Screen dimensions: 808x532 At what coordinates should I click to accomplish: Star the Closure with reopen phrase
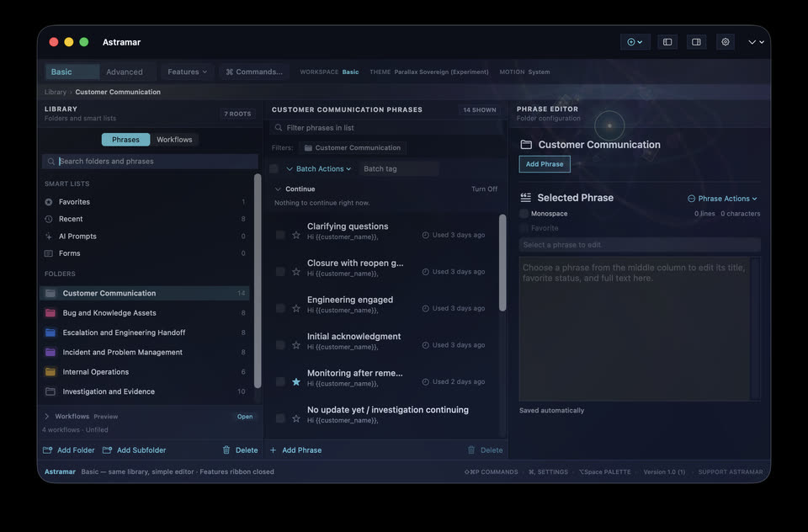pyautogui.click(x=296, y=272)
